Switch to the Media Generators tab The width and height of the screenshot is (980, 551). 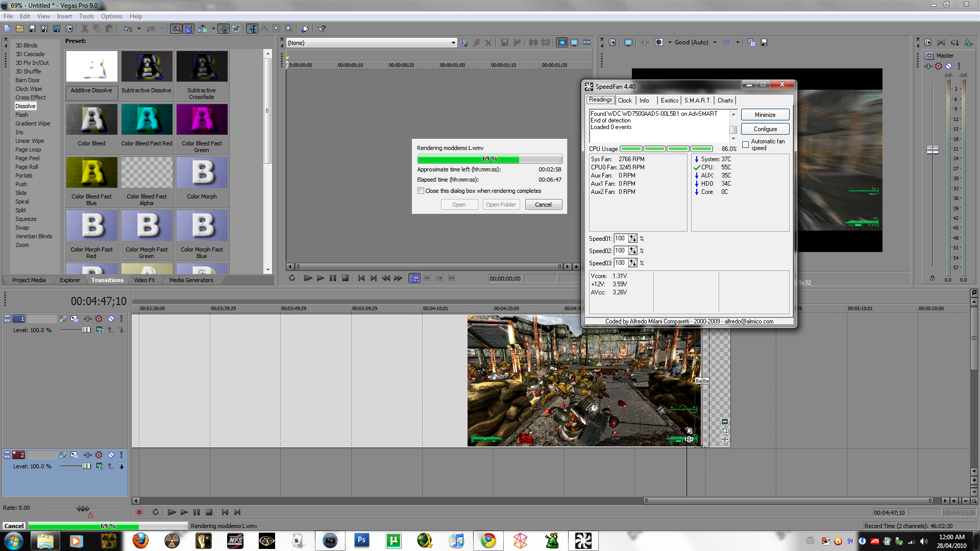tap(191, 280)
